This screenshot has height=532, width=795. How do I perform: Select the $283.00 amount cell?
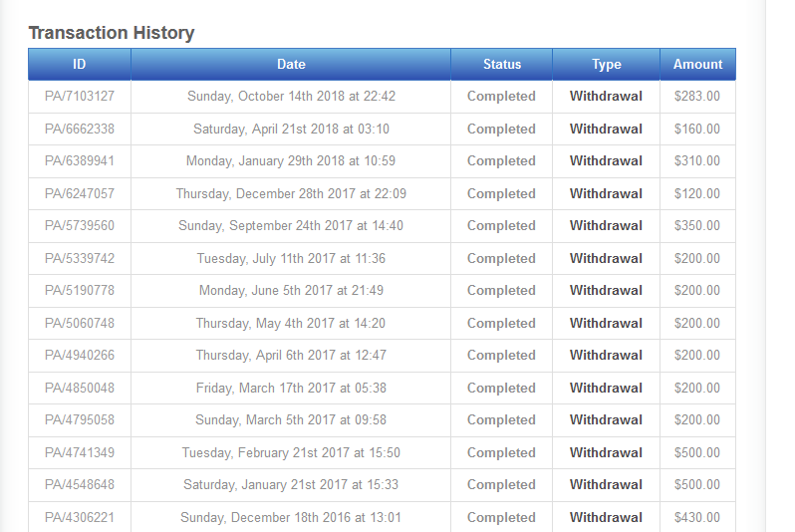[x=697, y=97]
